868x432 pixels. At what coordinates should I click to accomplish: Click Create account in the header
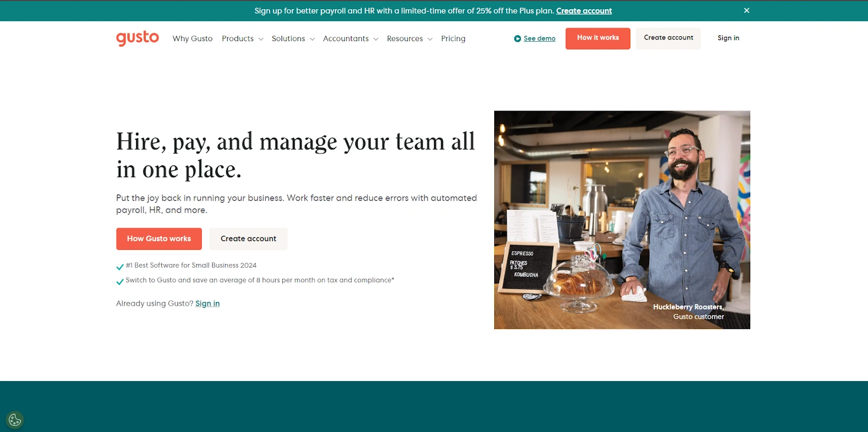(668, 38)
